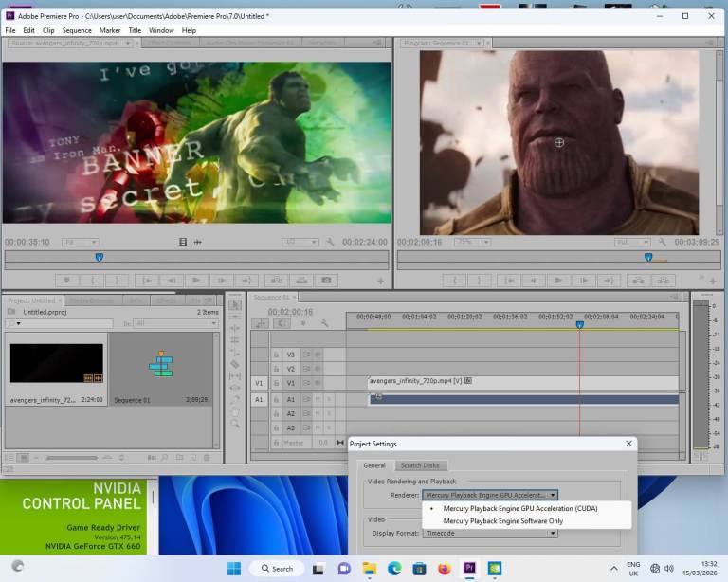Viewport: 728px width, 582px height.
Task: Open the Display Format Timecode dropdown
Action: click(x=490, y=533)
